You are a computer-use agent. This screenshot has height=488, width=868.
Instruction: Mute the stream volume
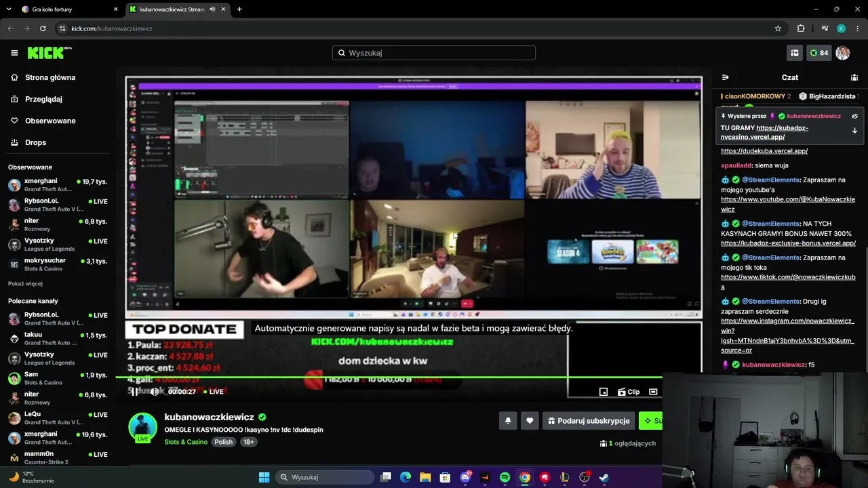coord(155,392)
